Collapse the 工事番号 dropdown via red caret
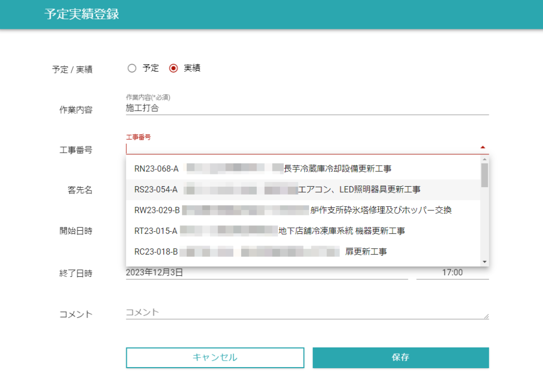The height and width of the screenshot is (392, 543). coord(483,147)
